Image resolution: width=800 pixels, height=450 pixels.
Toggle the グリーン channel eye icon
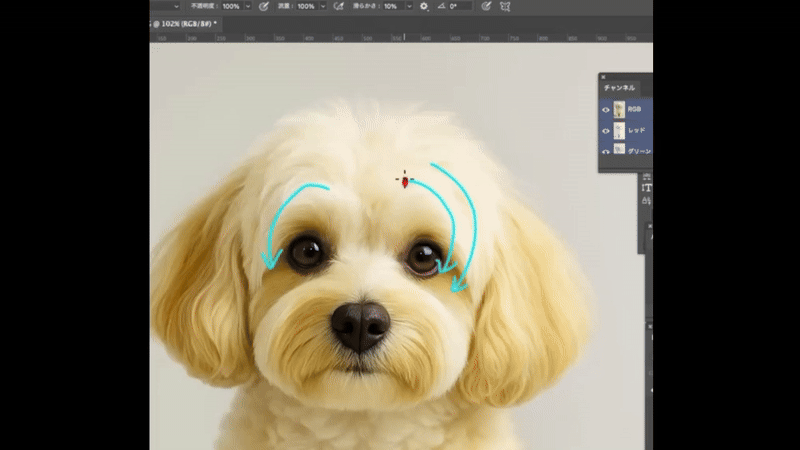click(x=606, y=150)
